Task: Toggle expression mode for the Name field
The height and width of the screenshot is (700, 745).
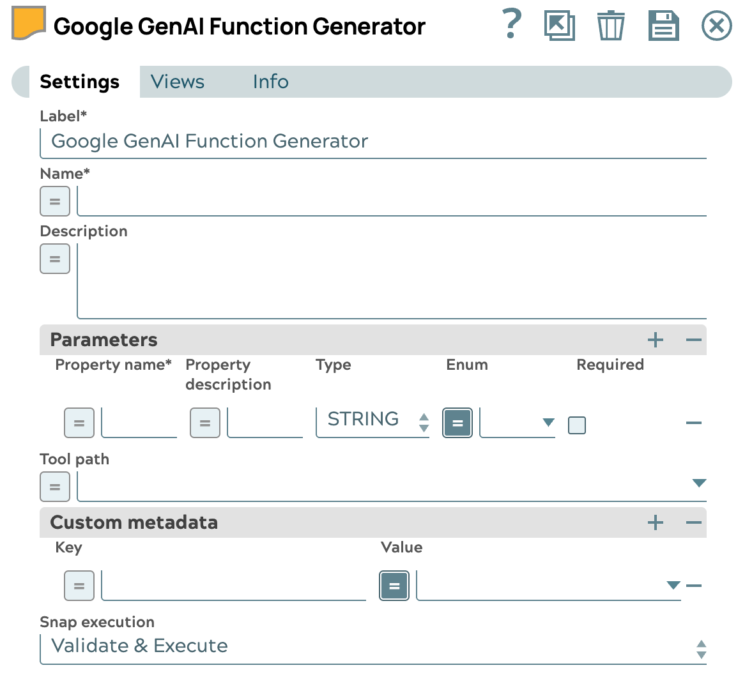Action: click(x=54, y=201)
